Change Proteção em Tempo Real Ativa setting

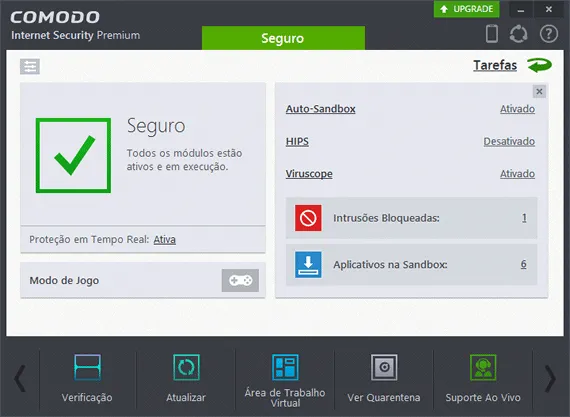click(164, 240)
